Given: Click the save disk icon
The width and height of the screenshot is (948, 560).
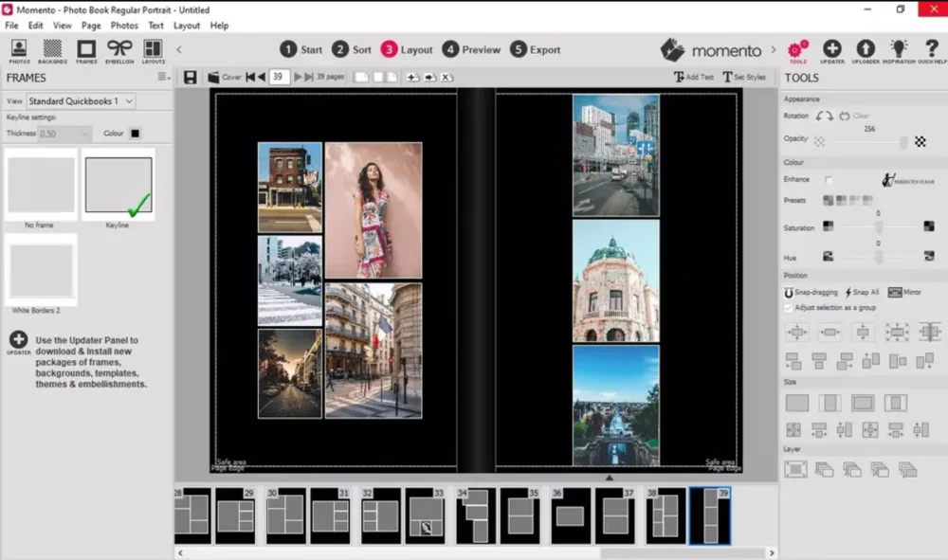Looking at the screenshot, I should click(x=191, y=77).
